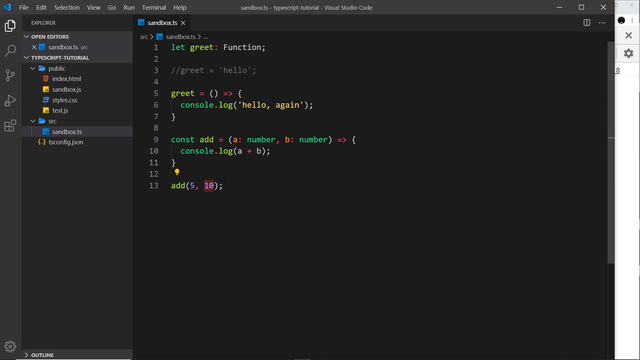Open test.js in the explorer
The height and width of the screenshot is (360, 640).
(60, 111)
